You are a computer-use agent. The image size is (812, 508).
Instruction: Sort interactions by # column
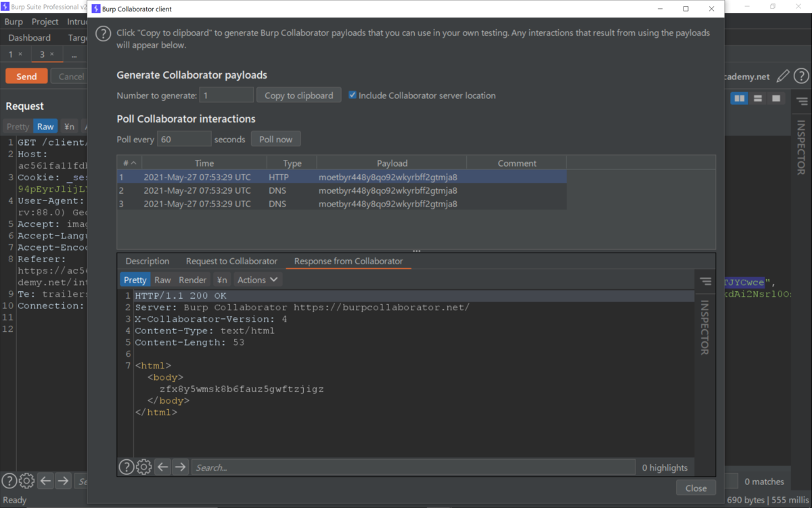pyautogui.click(x=129, y=163)
